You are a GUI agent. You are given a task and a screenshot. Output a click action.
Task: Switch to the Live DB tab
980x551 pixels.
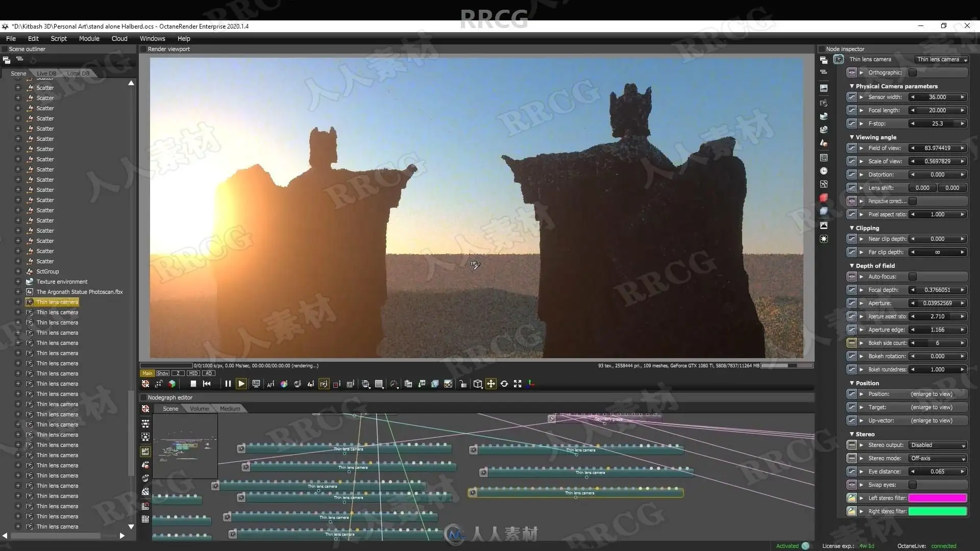[46, 73]
